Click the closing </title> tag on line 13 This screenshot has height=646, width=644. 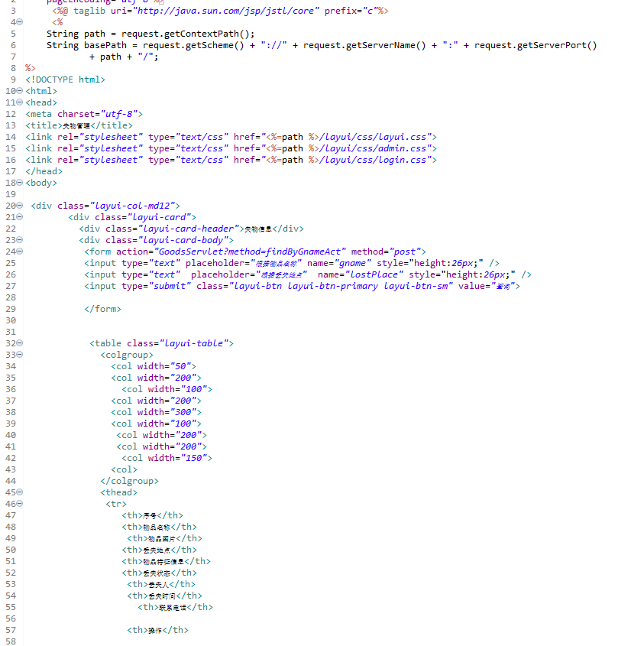[112, 125]
